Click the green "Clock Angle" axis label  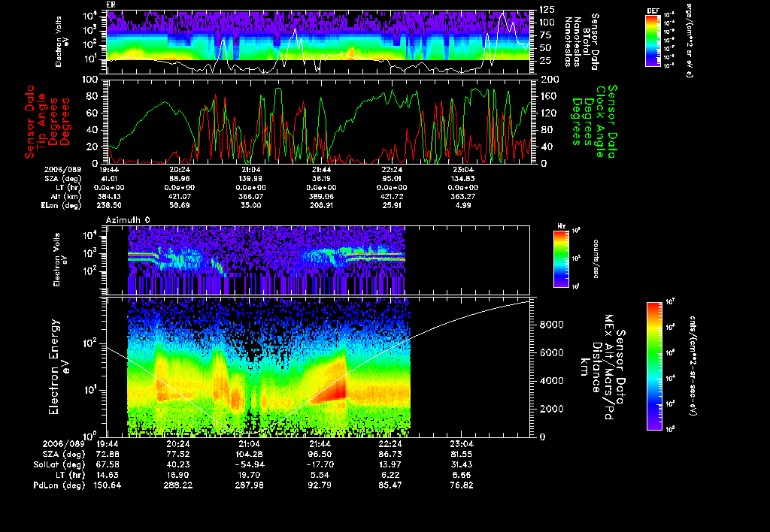click(601, 122)
